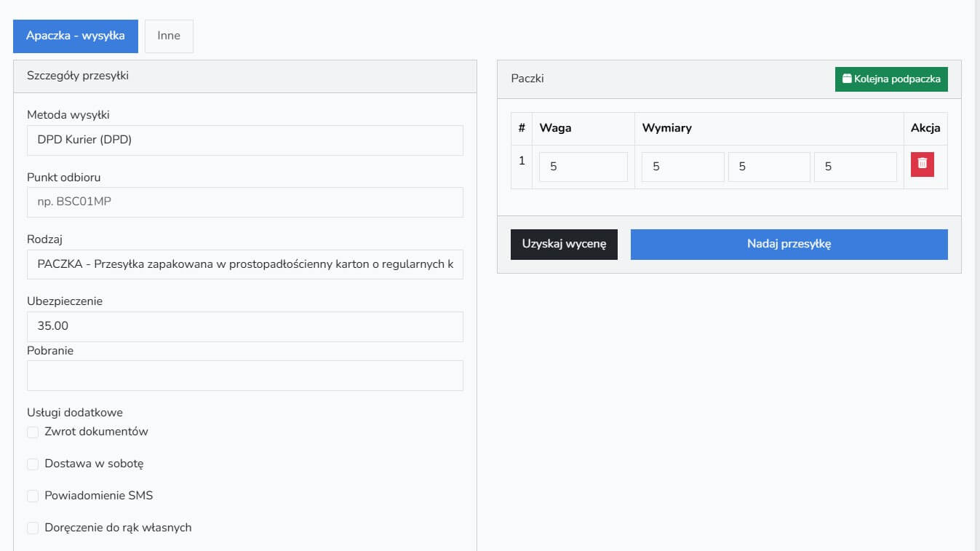Image resolution: width=980 pixels, height=551 pixels.
Task: Click the Nadaj przesyłkę button
Action: [789, 245]
